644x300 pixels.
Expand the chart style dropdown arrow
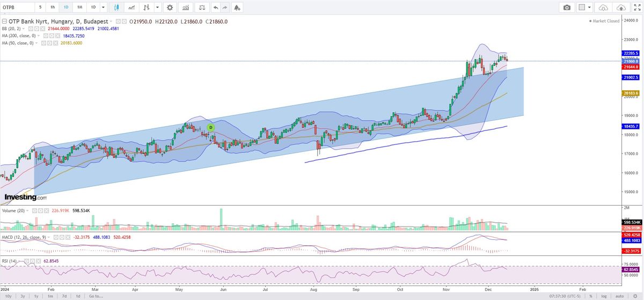pyautogui.click(x=157, y=8)
